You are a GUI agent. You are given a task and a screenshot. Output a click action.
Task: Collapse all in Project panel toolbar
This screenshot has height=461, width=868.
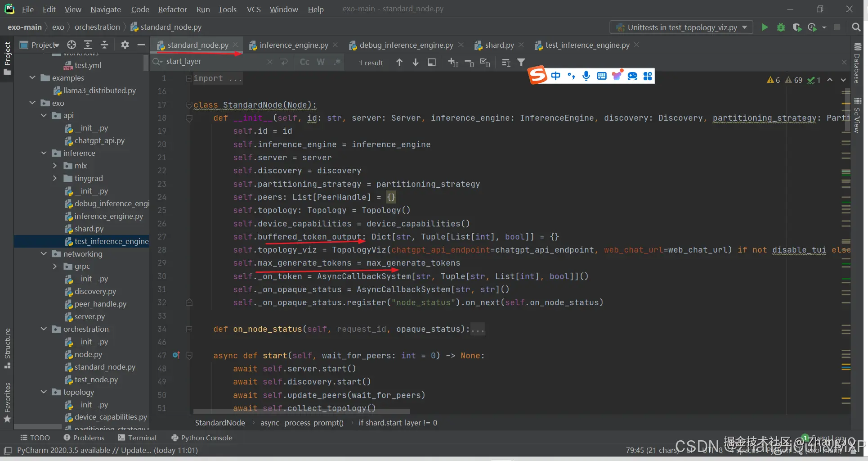pos(104,45)
